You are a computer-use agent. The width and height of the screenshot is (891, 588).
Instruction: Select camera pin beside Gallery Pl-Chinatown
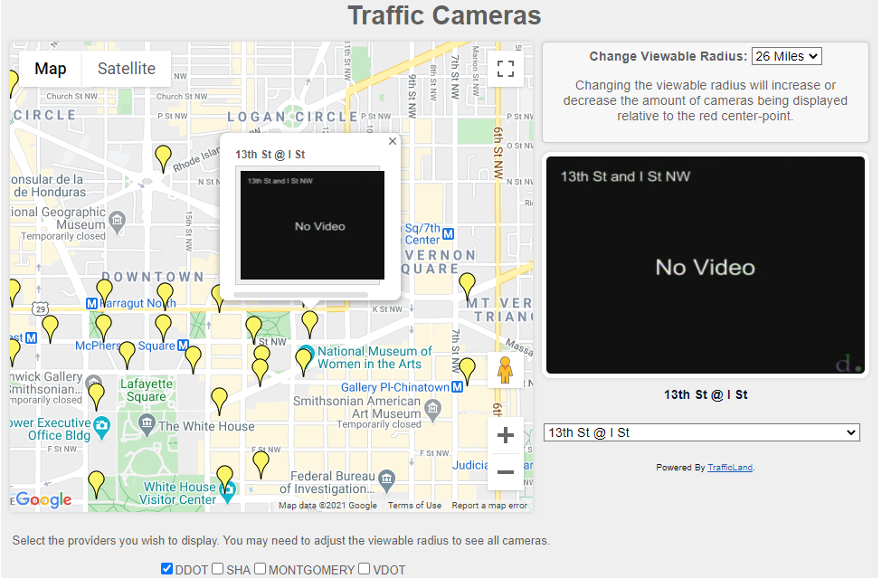(x=467, y=372)
